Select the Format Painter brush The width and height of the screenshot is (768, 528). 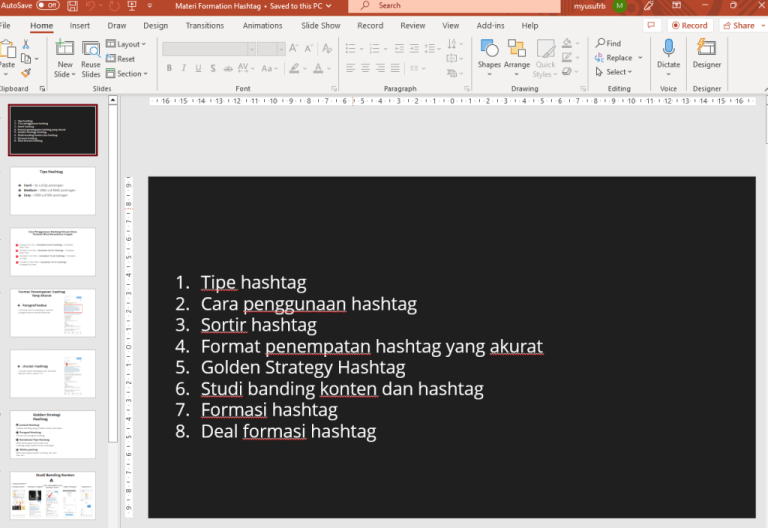[x=27, y=73]
